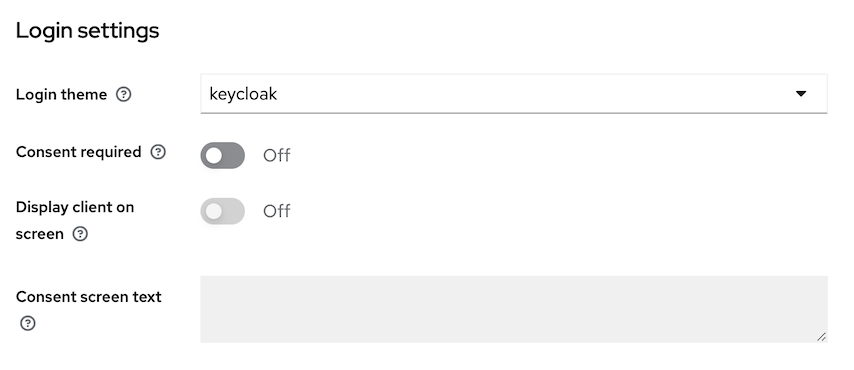Focus the Consent screen text area
Screen dimensions: 854x370
pyautogui.click(x=514, y=309)
